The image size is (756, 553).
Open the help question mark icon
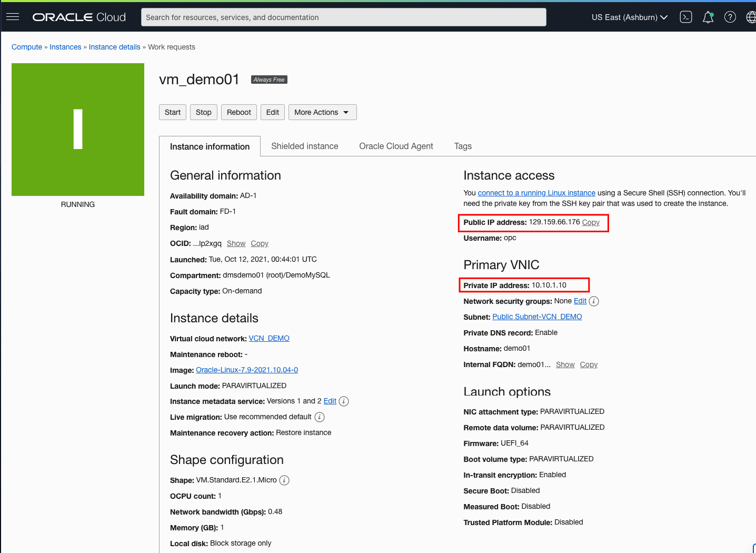coord(730,17)
